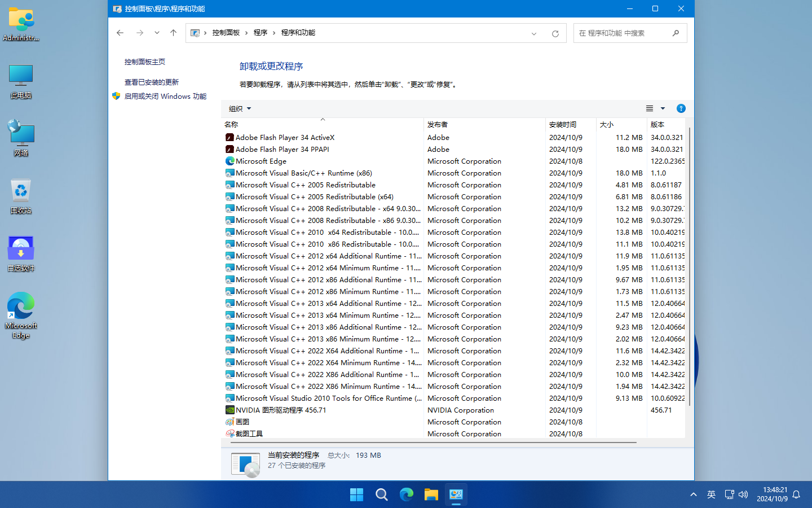Select Visual C++ 2022 X64 Additional Runtime row

(x=454, y=351)
